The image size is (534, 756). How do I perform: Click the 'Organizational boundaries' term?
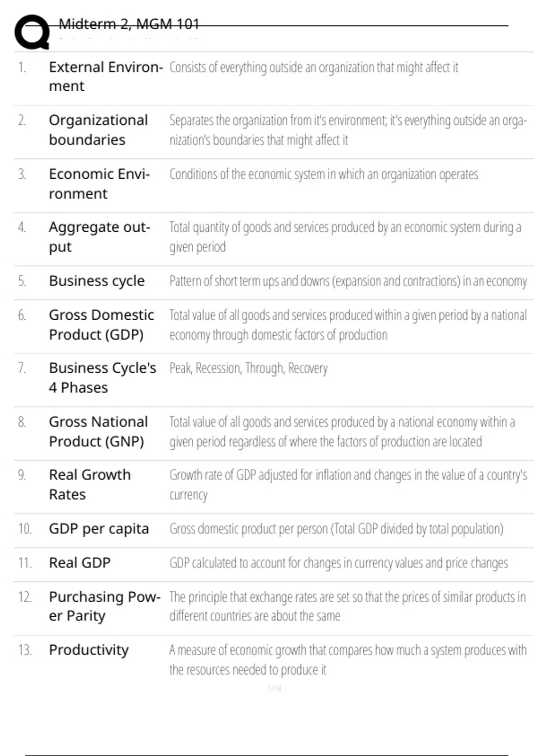point(98,130)
